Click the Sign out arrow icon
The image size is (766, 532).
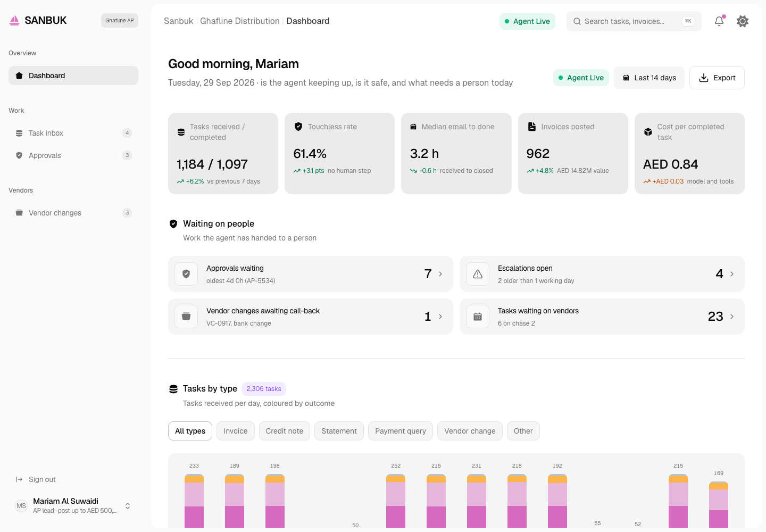[x=19, y=479]
